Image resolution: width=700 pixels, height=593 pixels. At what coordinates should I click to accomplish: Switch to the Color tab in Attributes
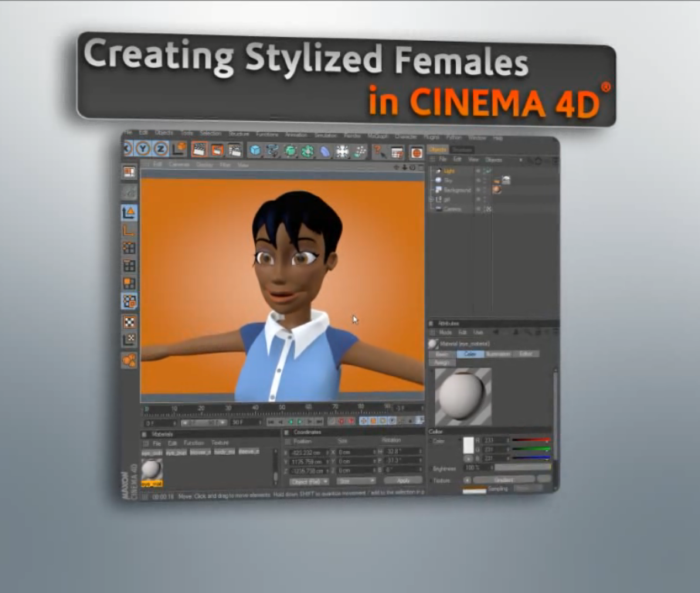[470, 354]
